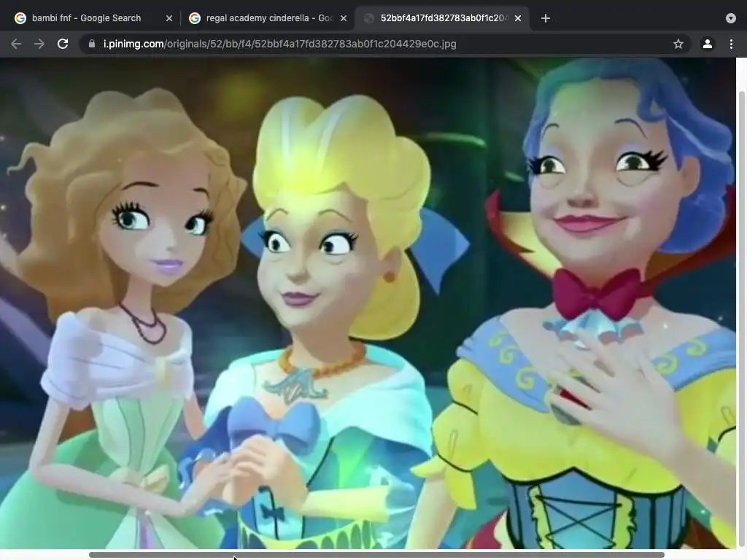
Task: Click the favicon on the pinimg image tab
Action: click(x=368, y=18)
